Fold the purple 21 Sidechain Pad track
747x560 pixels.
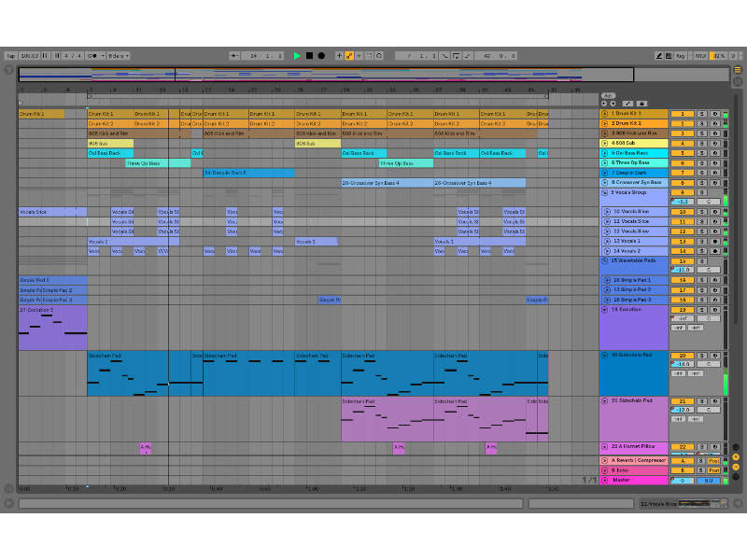604,401
